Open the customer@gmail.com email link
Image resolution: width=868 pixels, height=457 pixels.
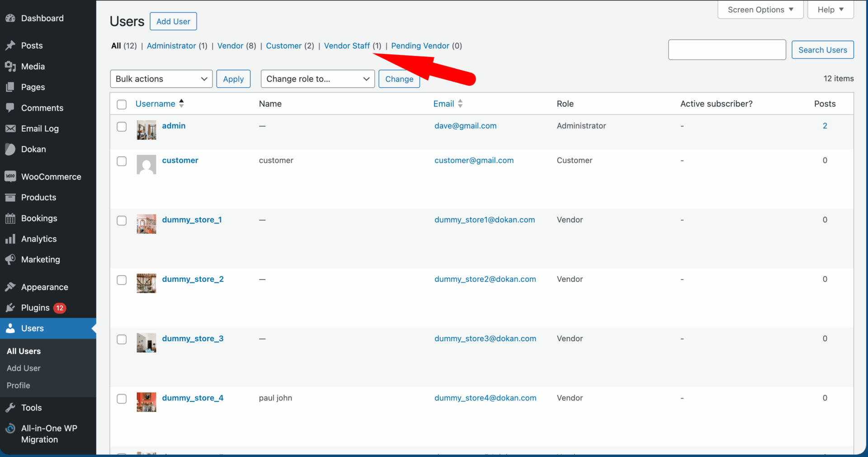[474, 160]
